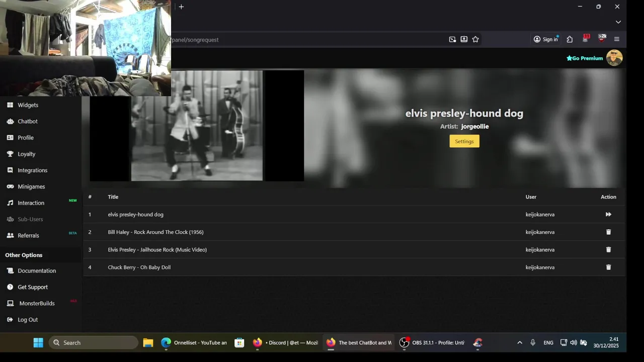Open the yellow Settings button
Image resolution: width=644 pixels, height=362 pixels.
464,141
